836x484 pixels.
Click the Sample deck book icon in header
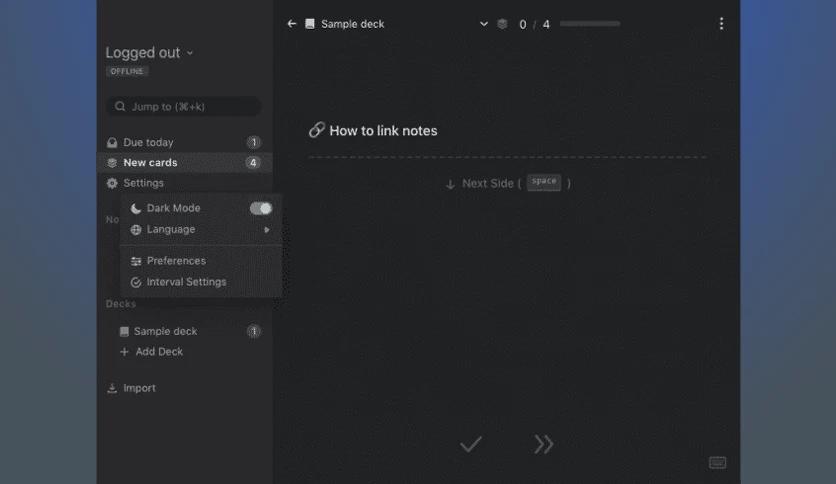(310, 23)
